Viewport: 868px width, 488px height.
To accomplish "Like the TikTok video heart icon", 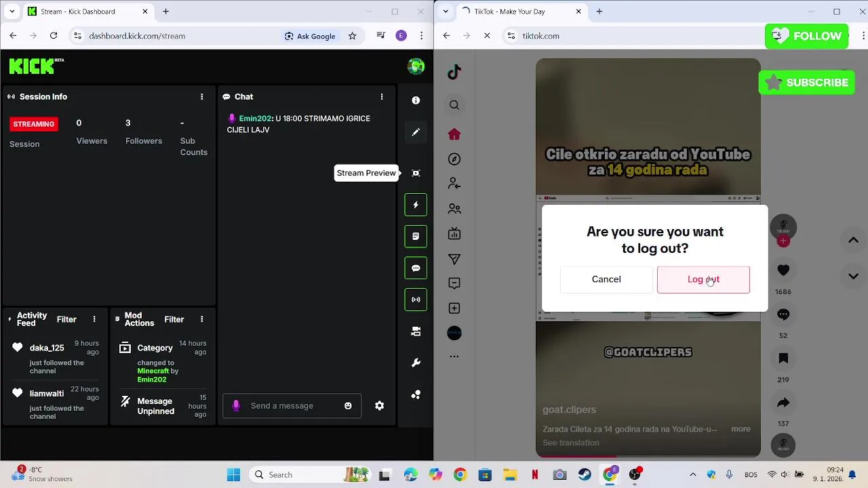I will pos(783,270).
